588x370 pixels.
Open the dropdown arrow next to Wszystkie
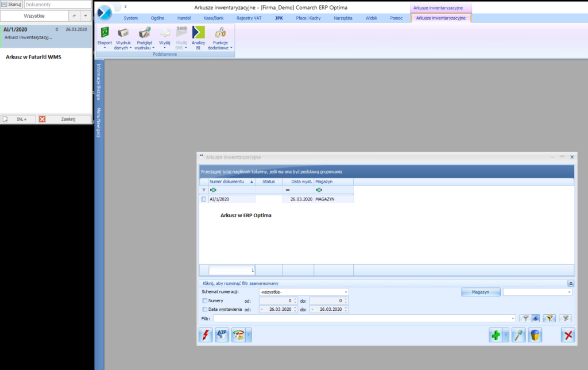(x=86, y=16)
